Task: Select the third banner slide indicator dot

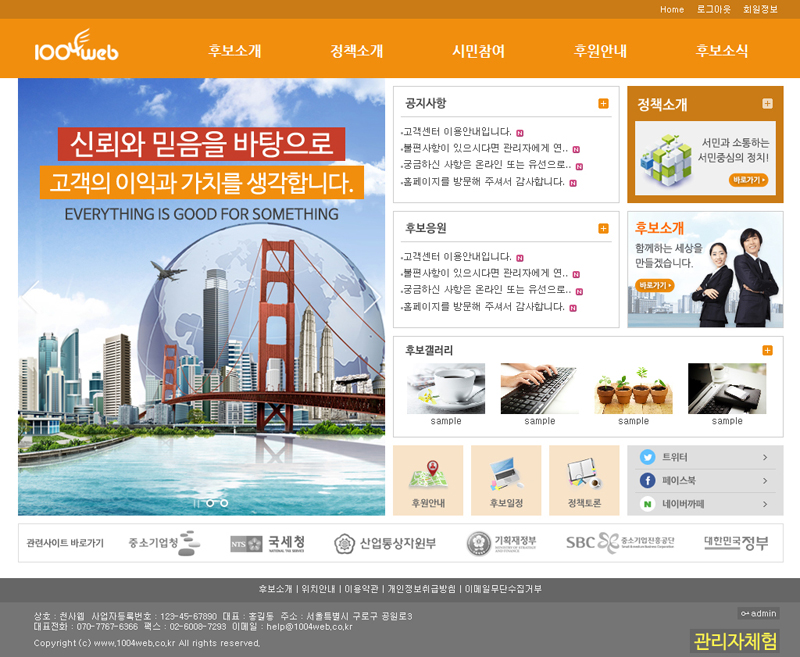Action: (224, 503)
